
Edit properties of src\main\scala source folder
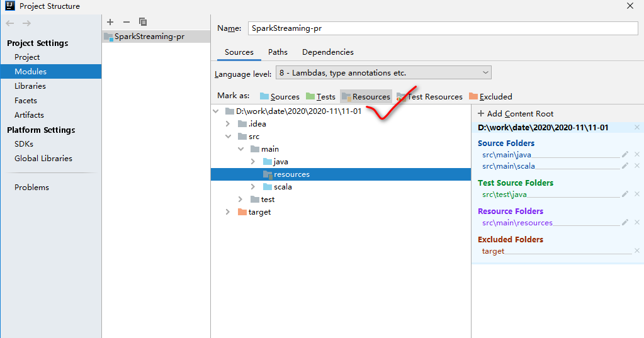pos(625,166)
